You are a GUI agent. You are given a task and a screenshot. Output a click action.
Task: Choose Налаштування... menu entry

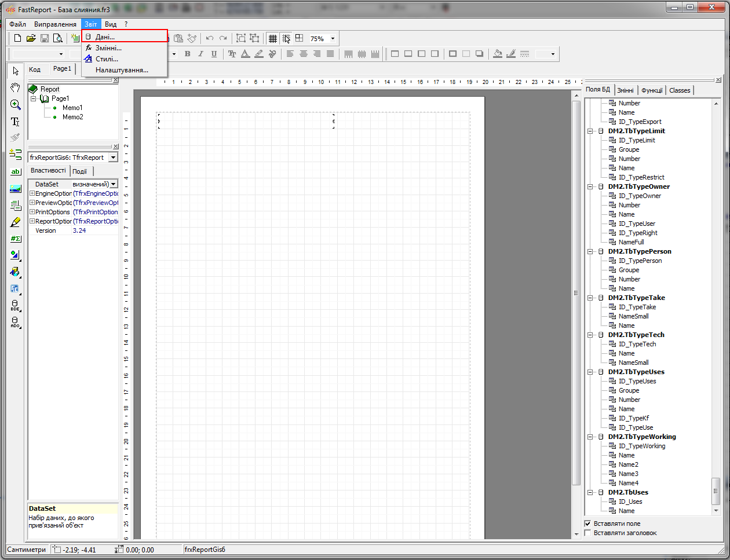coord(125,70)
